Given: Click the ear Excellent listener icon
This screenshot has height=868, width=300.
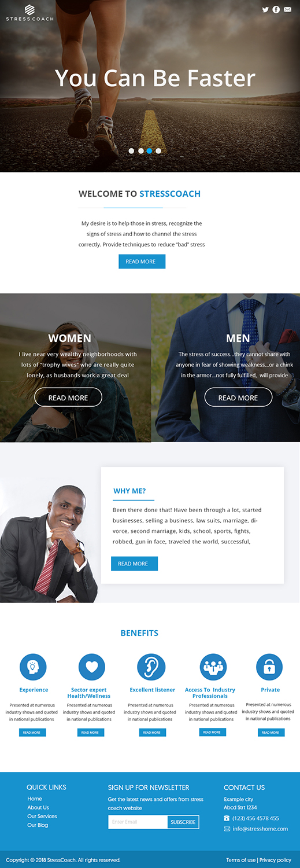Looking at the screenshot, I should point(151,667).
